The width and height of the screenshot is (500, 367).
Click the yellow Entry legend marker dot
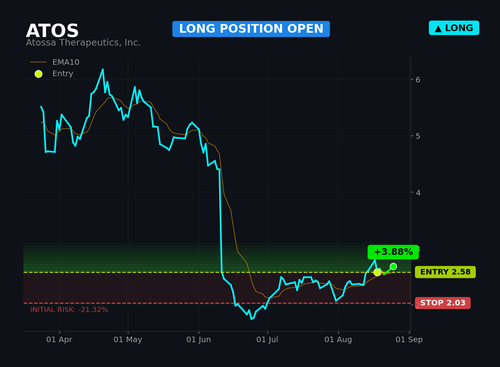click(x=38, y=74)
